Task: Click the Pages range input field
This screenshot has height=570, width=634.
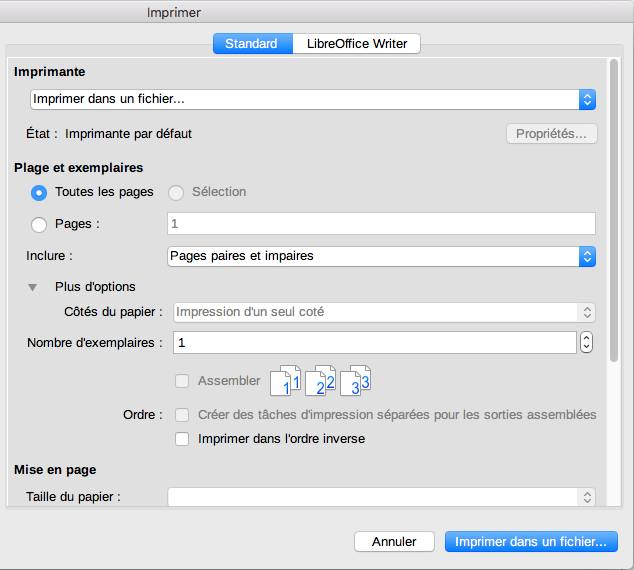Action: click(x=381, y=223)
